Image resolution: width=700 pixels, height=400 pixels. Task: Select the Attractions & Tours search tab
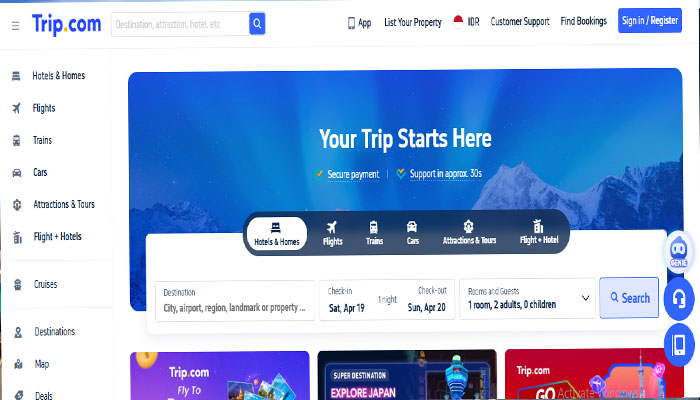coord(469,233)
